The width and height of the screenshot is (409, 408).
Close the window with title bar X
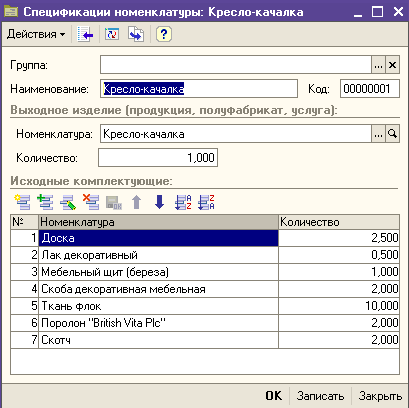[x=398, y=12]
